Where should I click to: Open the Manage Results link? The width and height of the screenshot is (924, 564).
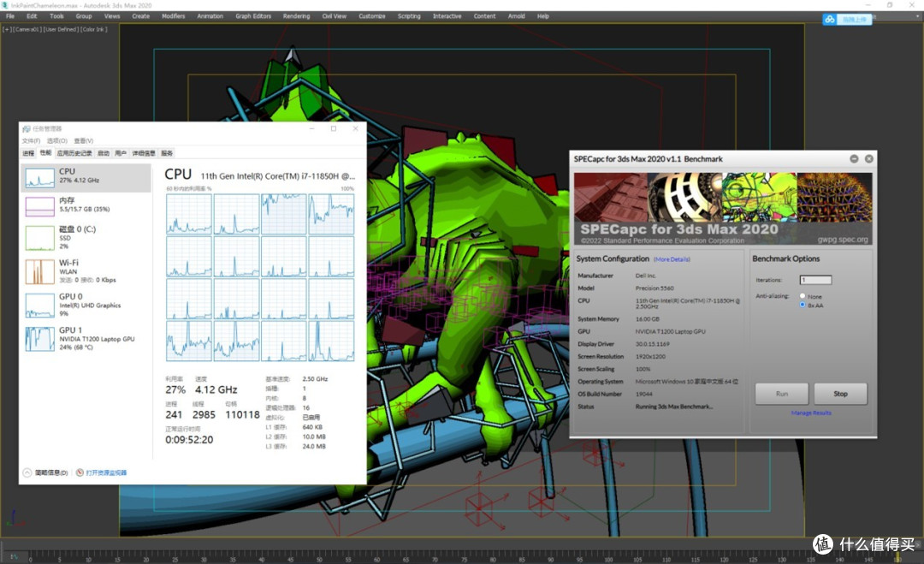point(811,413)
